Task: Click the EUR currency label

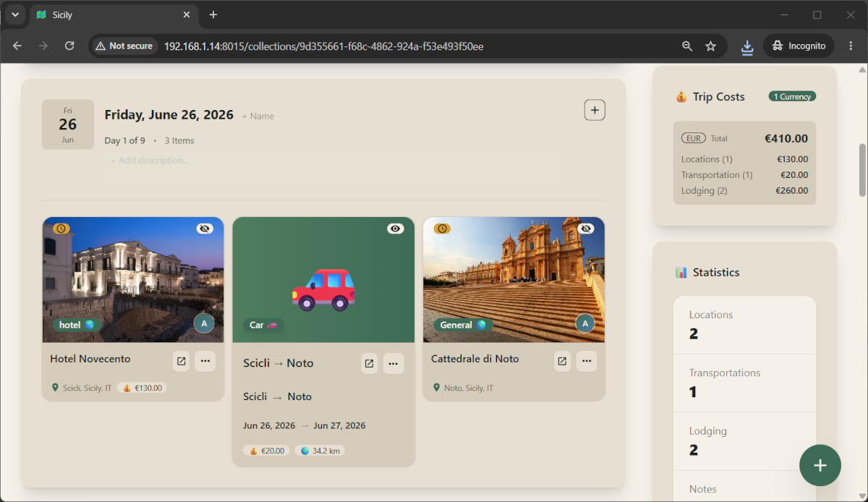Action: point(694,138)
